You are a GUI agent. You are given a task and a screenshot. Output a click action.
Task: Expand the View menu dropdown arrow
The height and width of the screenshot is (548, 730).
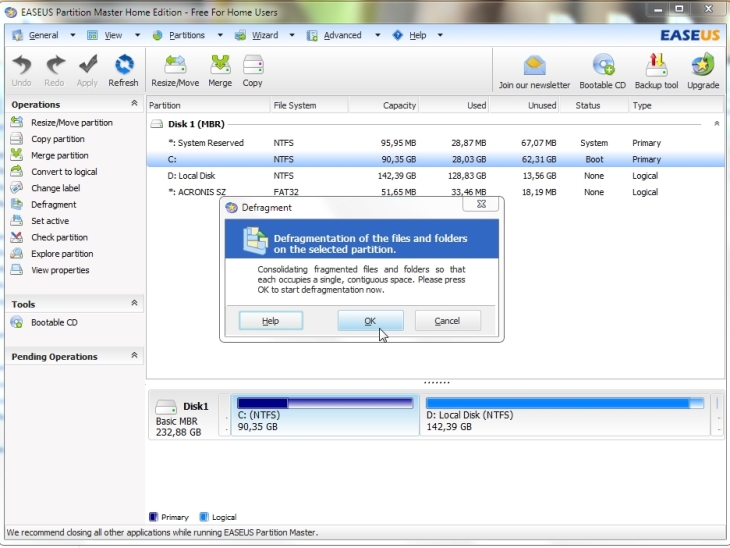pos(137,35)
